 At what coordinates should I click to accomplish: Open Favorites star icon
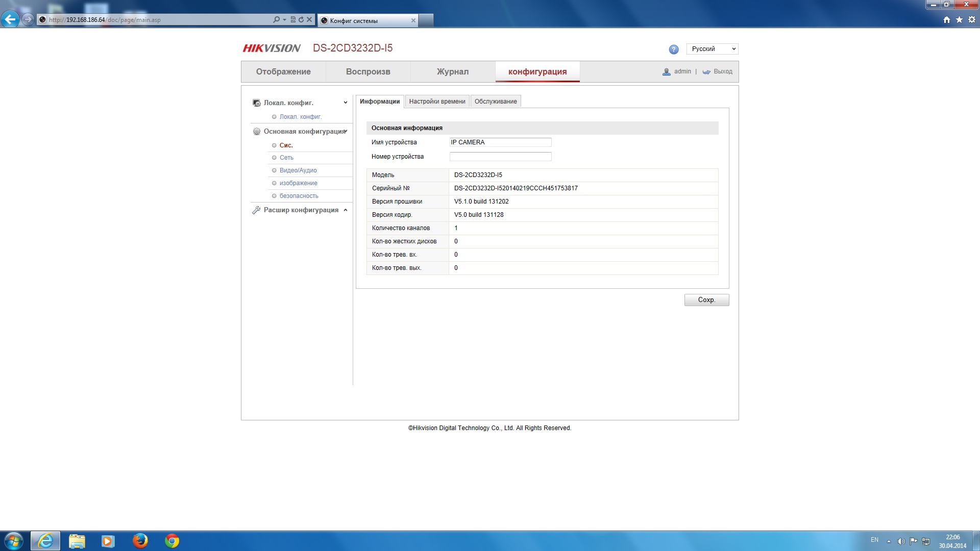coord(959,20)
